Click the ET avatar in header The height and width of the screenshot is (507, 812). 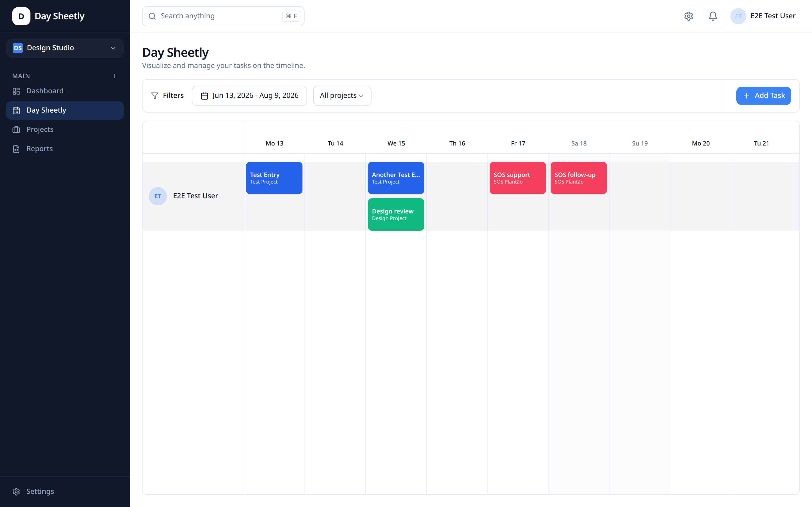738,16
